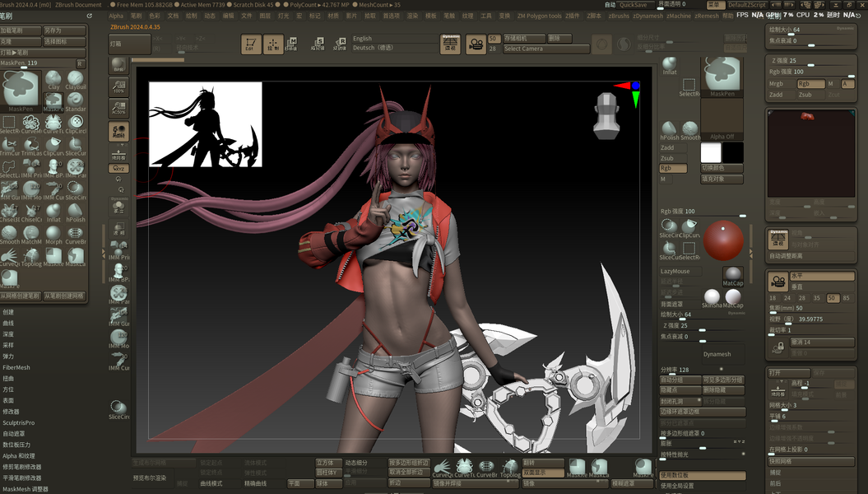Viewport: 868px width, 494px height.
Task: Toggle 背面遮罩 backface mask option
Action: [x=680, y=304]
